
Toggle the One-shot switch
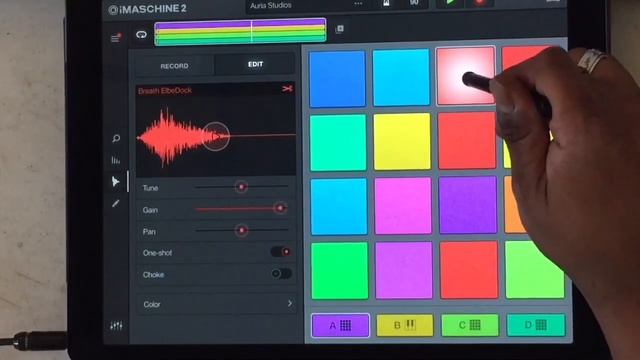[281, 252]
